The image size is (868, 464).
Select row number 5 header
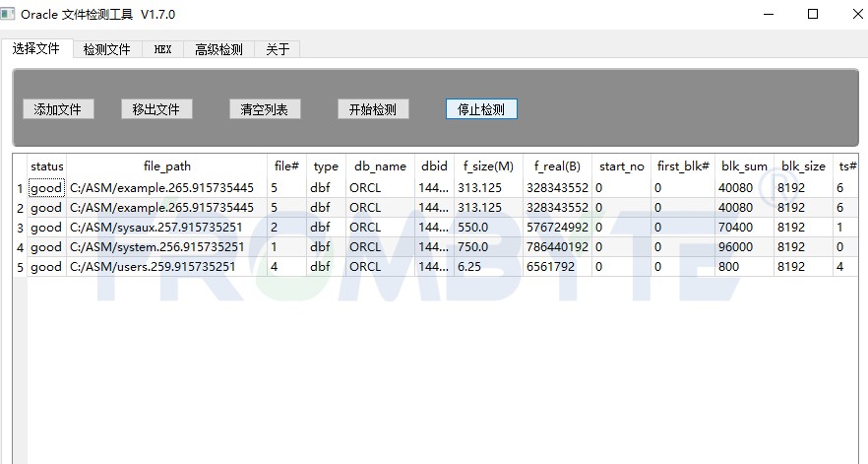coord(20,267)
